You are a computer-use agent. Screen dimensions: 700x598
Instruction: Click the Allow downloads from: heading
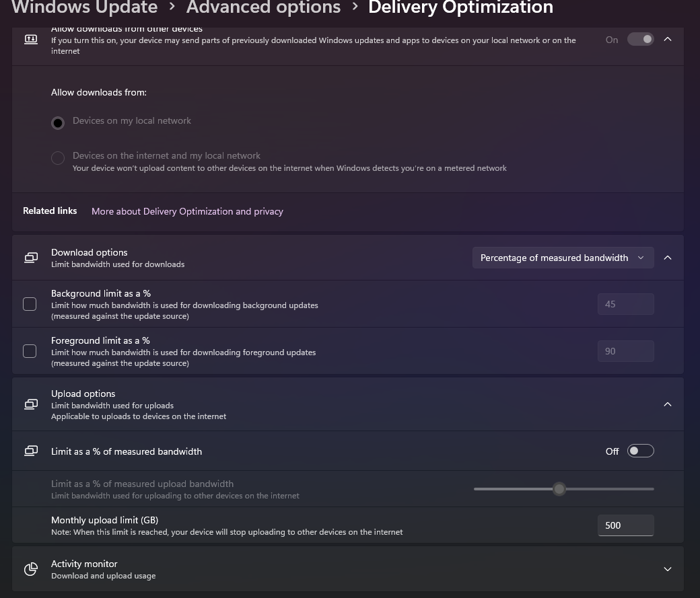[99, 92]
